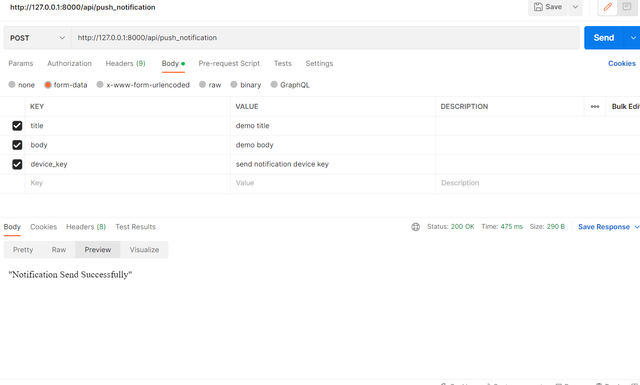Image resolution: width=640 pixels, height=385 pixels.
Task: Open the three-dots column options icon
Action: [x=595, y=107]
